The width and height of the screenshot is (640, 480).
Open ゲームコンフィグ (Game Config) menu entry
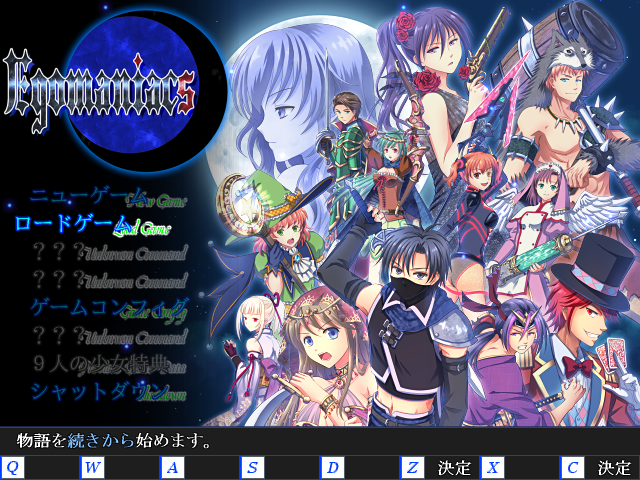pos(110,309)
